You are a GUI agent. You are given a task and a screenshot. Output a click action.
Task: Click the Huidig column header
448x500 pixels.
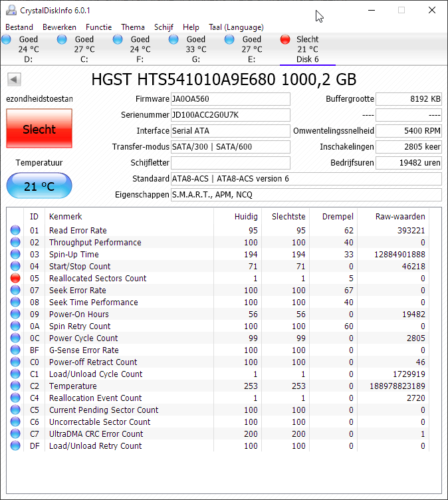pyautogui.click(x=237, y=217)
